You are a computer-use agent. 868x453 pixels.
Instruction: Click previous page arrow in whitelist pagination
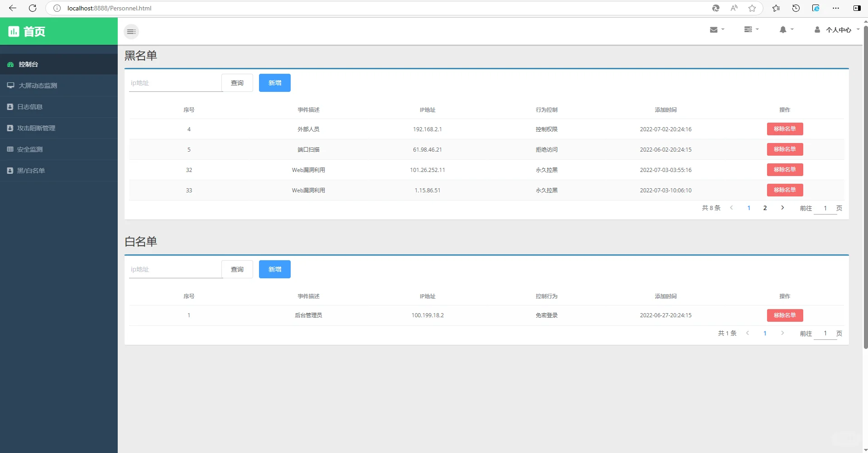(x=748, y=333)
